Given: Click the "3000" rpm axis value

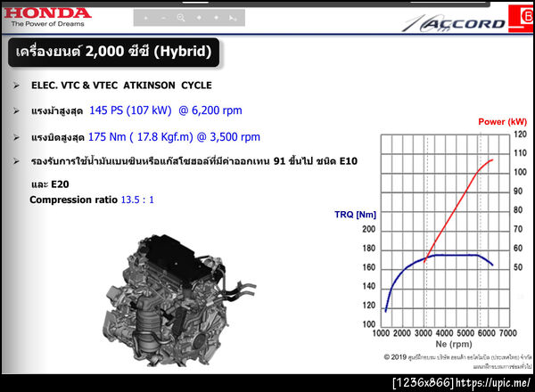Looking at the screenshot, I should click(x=424, y=333).
